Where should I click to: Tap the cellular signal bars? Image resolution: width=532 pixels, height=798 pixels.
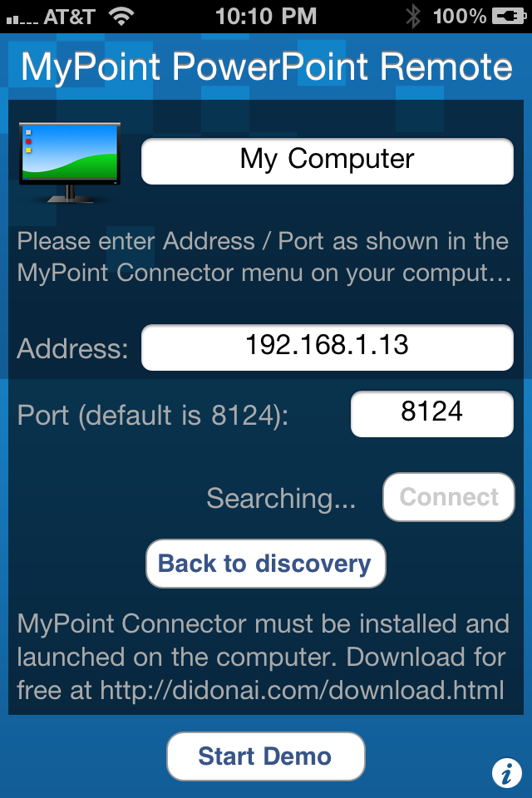tap(22, 20)
